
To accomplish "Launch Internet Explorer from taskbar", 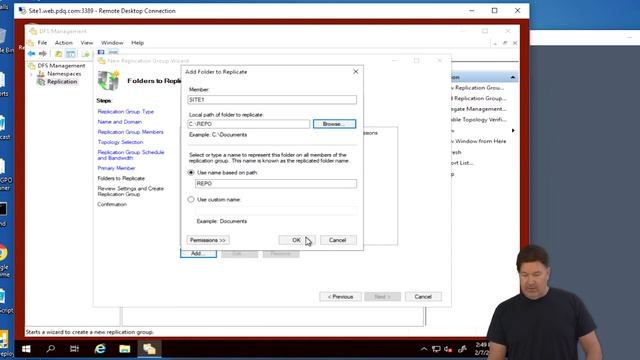I will coord(100,349).
